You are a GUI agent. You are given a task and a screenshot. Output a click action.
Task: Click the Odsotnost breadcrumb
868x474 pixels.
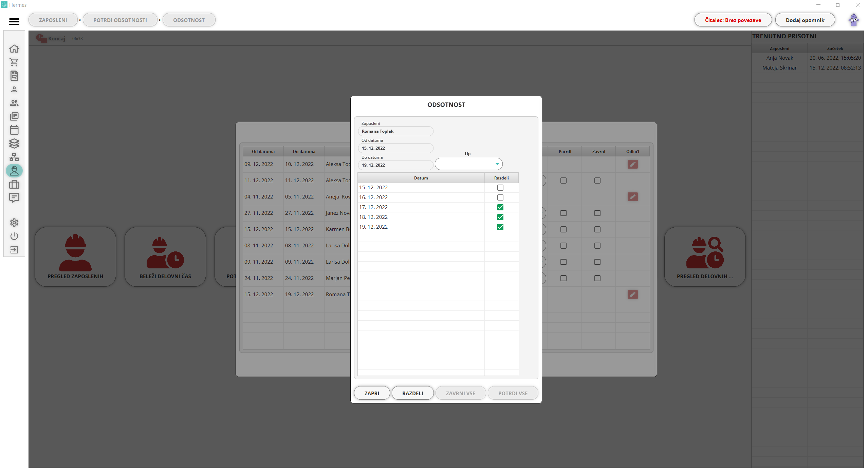click(189, 20)
